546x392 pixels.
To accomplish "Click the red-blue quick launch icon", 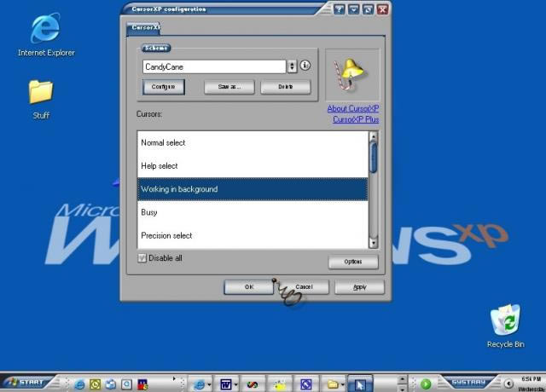I will pos(142,384).
